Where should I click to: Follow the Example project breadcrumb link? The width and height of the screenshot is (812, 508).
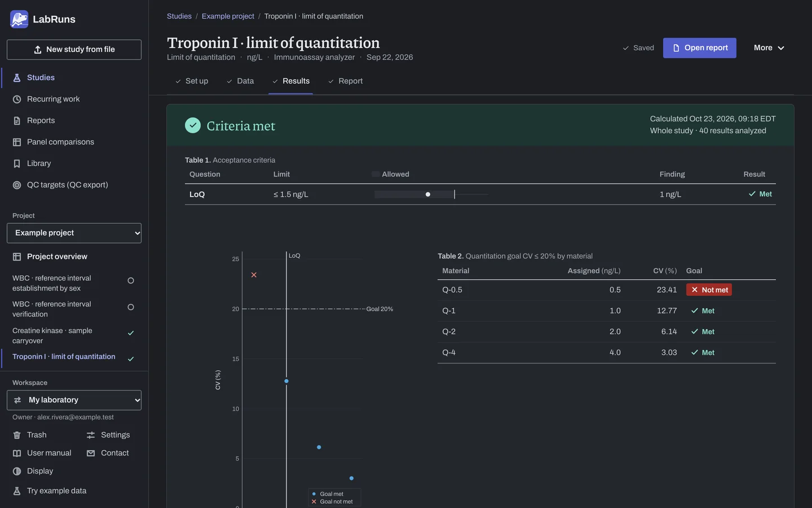click(228, 16)
